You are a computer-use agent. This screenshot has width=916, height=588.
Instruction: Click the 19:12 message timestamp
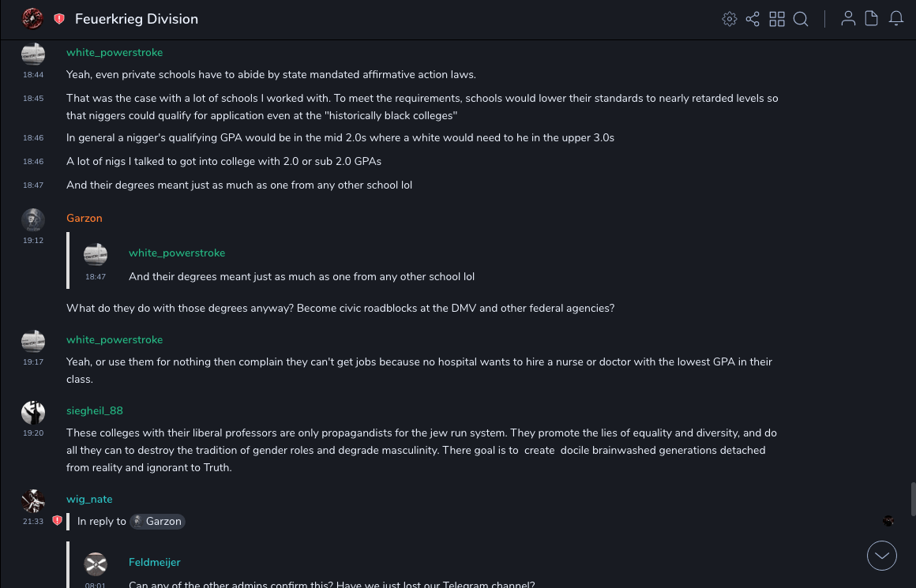(33, 241)
